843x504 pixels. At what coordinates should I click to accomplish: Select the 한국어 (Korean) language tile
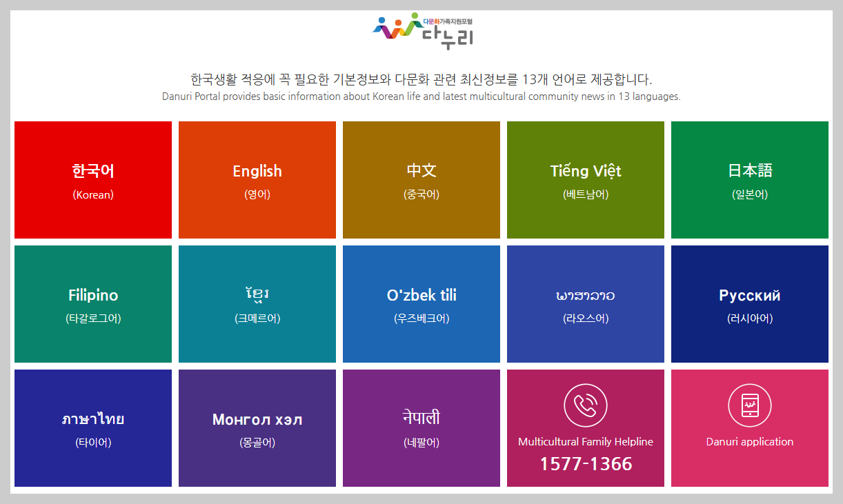click(x=93, y=179)
